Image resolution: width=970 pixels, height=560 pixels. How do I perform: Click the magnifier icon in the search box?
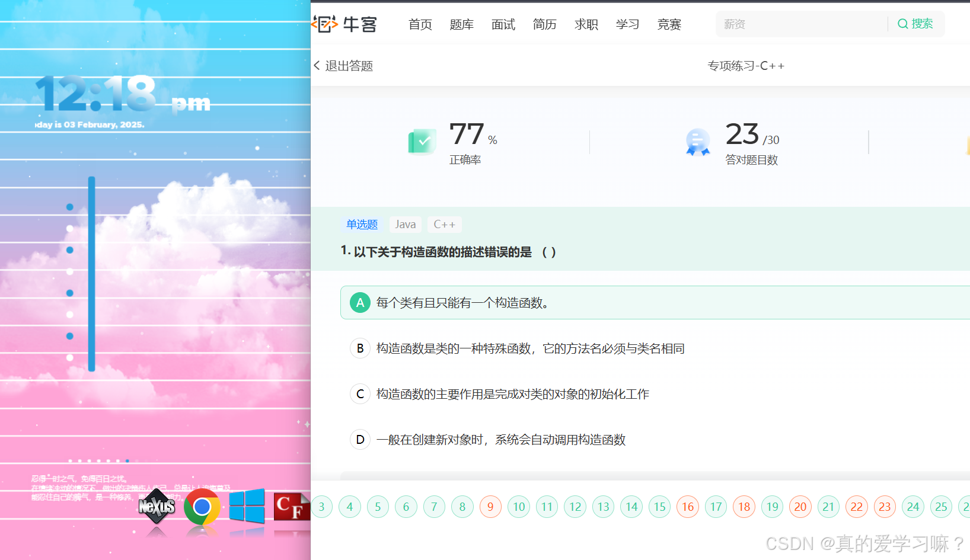click(902, 24)
